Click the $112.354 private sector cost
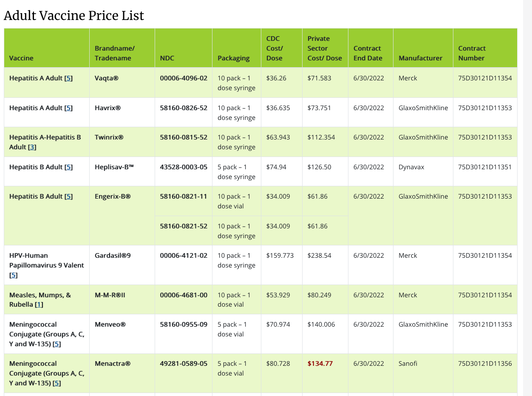The height and width of the screenshot is (396, 532). (321, 137)
